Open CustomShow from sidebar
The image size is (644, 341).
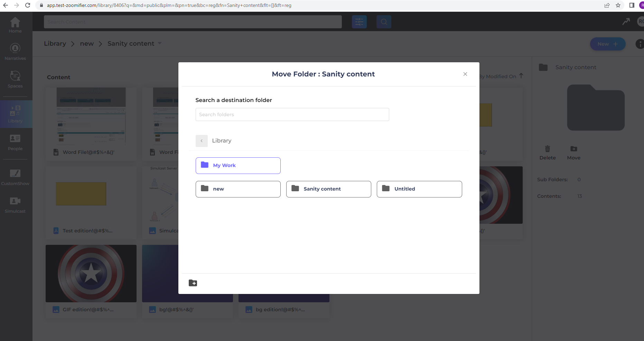pyautogui.click(x=15, y=177)
